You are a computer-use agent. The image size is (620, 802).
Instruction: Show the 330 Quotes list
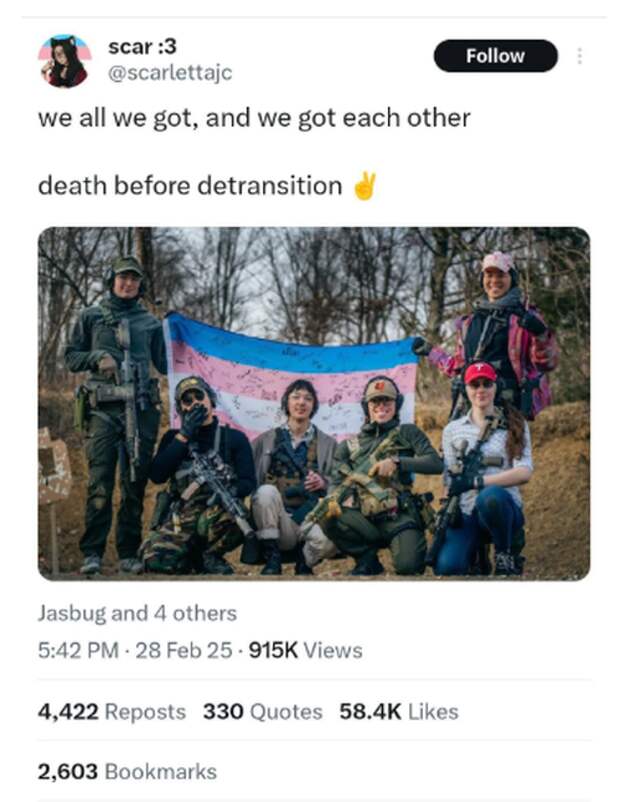262,711
